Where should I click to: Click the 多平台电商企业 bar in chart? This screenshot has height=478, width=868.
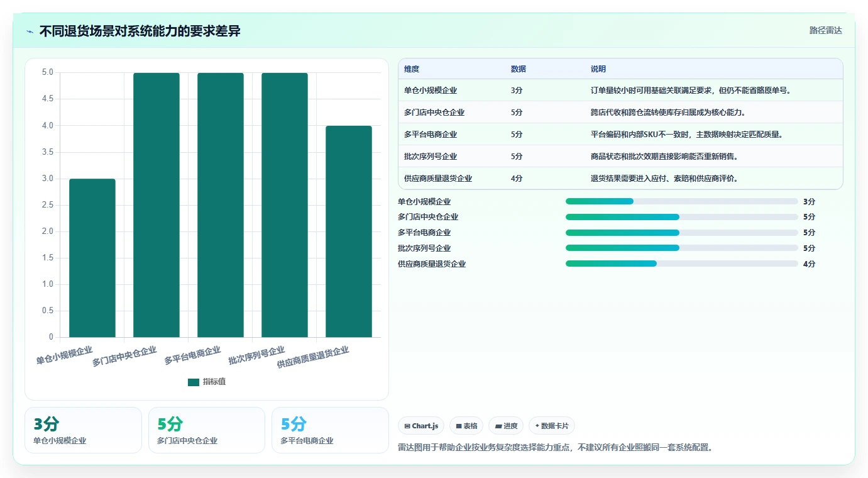coord(221,205)
